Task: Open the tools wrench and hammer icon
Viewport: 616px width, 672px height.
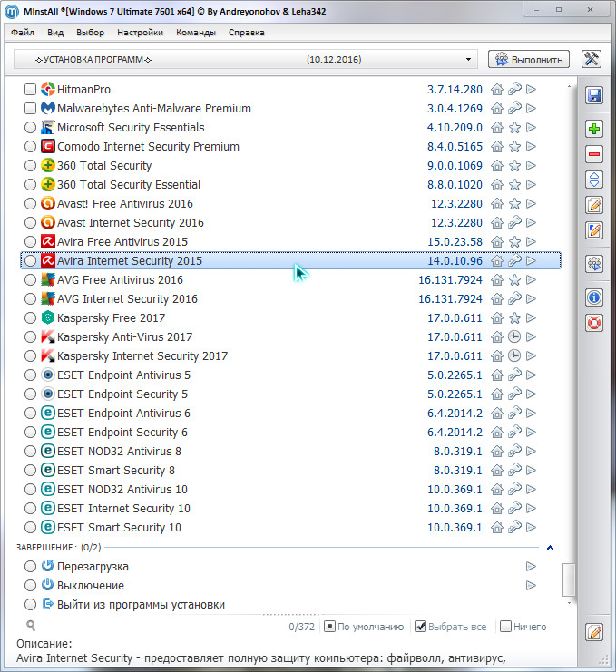Action: [x=592, y=59]
